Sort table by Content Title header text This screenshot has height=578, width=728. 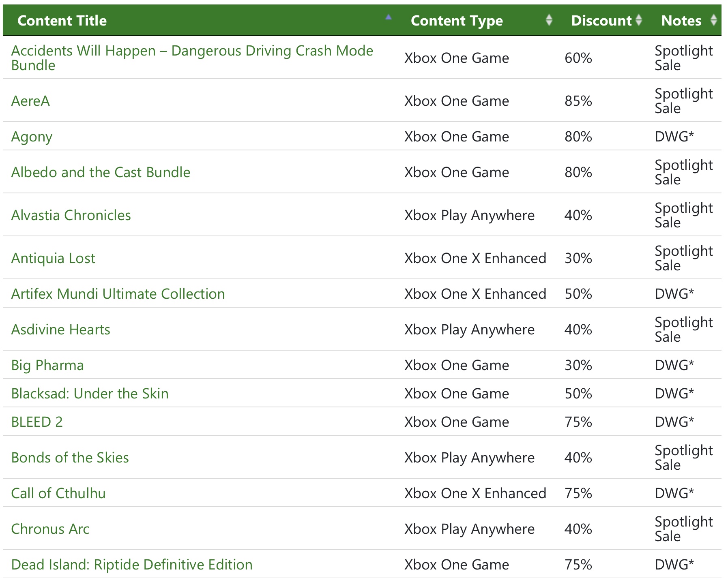coord(62,21)
